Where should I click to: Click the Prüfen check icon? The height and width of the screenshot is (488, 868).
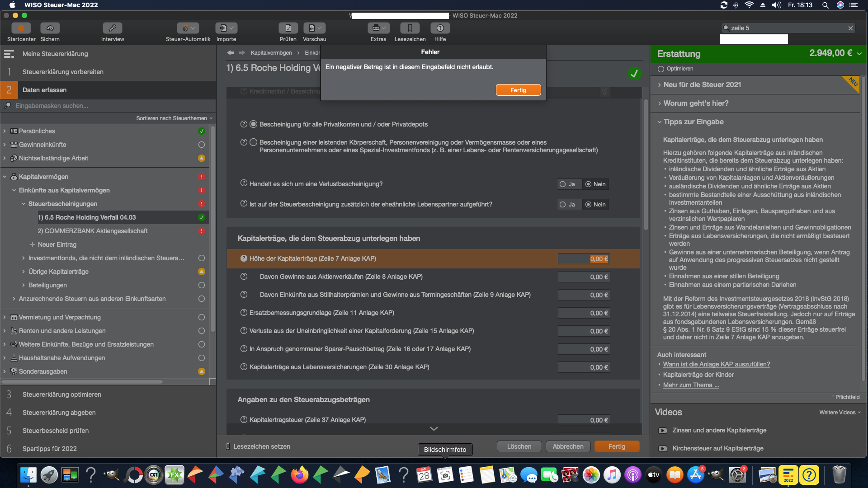(x=288, y=28)
